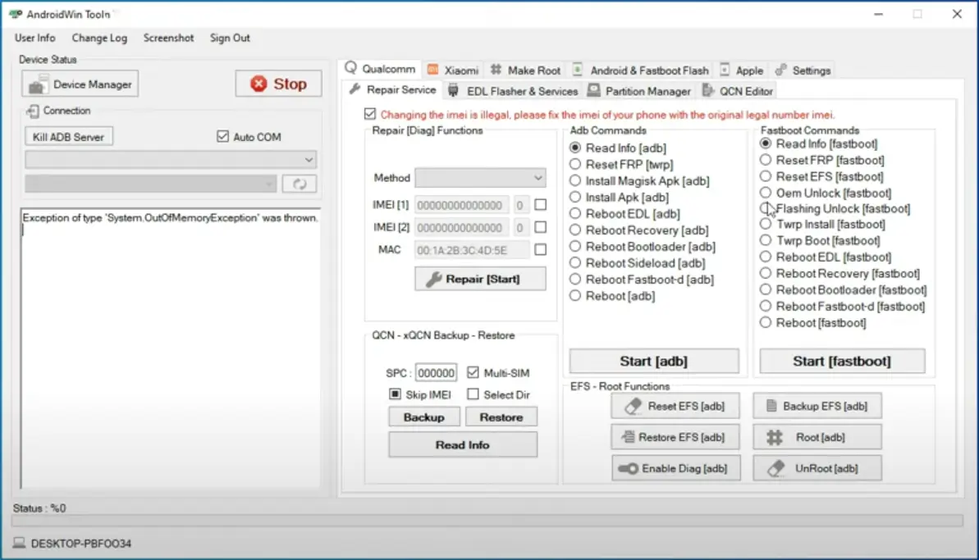
Task: Click the Xiaomi tab icon
Action: click(432, 69)
